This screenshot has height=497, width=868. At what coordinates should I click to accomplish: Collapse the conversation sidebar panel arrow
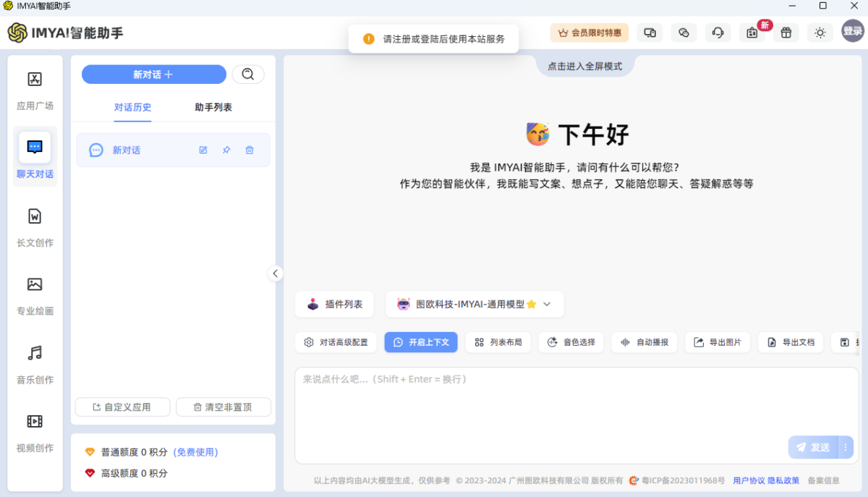point(275,273)
